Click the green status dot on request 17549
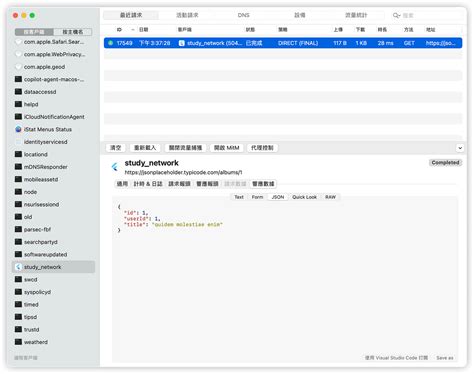The height and width of the screenshot is (374, 474). click(110, 43)
